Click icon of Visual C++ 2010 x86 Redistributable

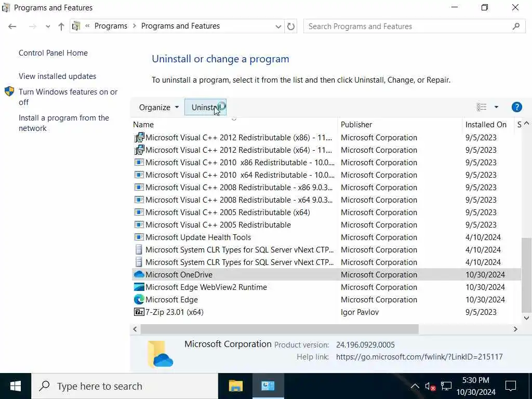(x=139, y=162)
